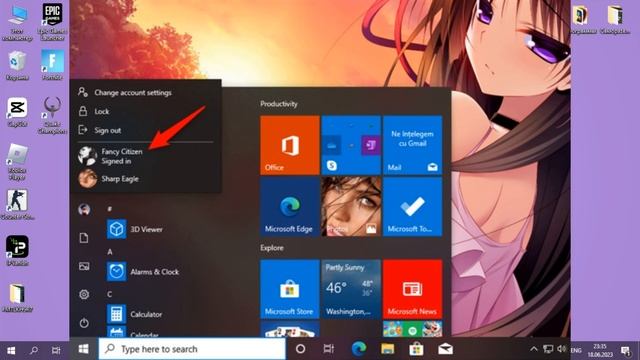Open the Epic Games Launcher desktop shortcut

[52, 21]
